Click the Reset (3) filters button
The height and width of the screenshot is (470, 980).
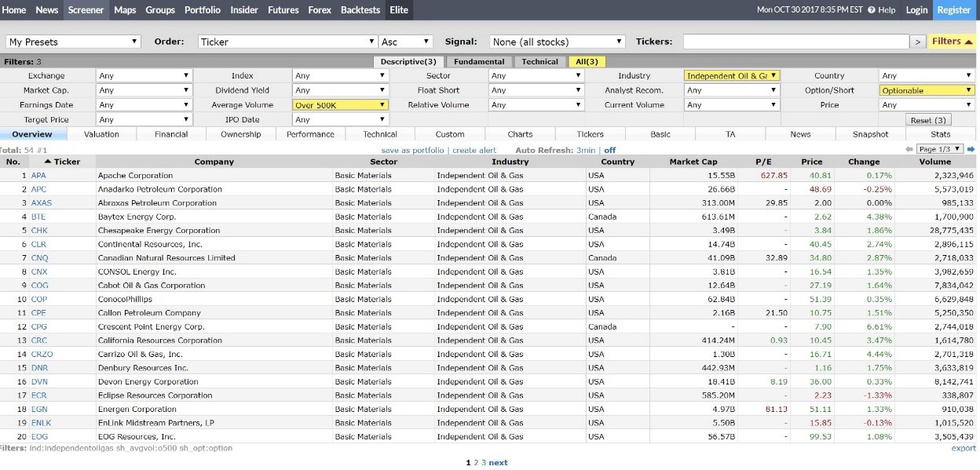928,120
